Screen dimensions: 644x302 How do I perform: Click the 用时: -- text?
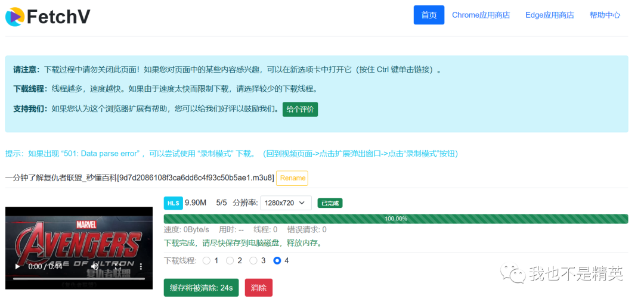pos(231,229)
